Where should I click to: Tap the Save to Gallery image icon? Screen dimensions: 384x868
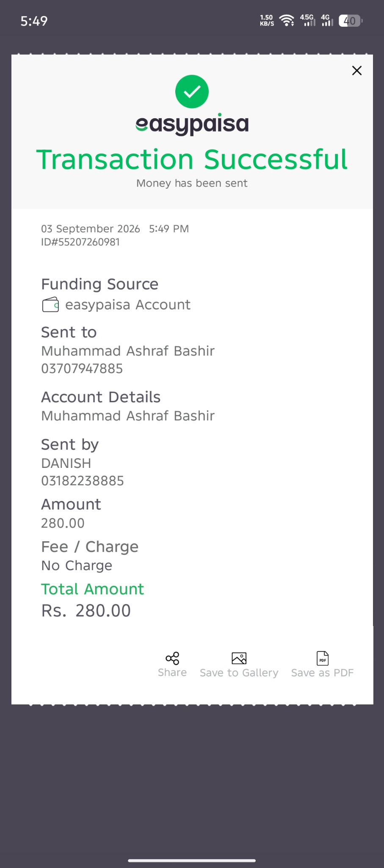(x=239, y=658)
